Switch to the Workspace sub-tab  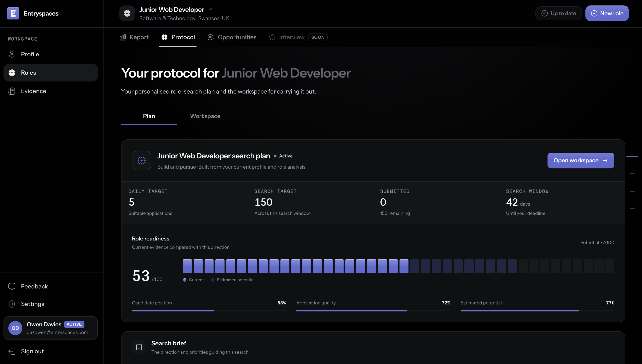click(205, 116)
